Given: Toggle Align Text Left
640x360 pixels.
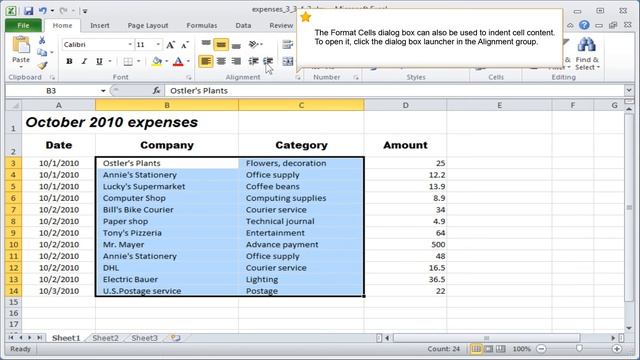Looking at the screenshot, I should click(206, 61).
